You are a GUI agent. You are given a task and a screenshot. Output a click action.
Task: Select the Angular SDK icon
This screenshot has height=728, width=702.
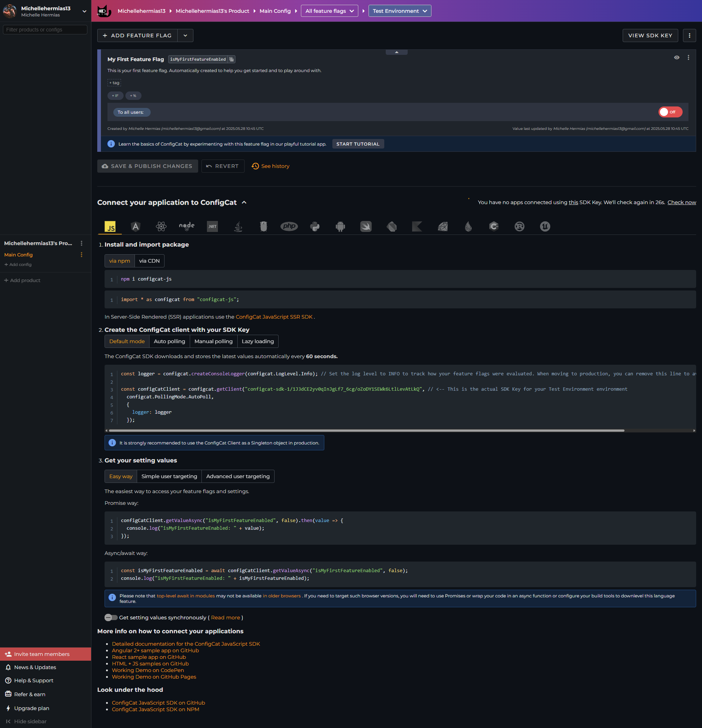[x=136, y=226]
